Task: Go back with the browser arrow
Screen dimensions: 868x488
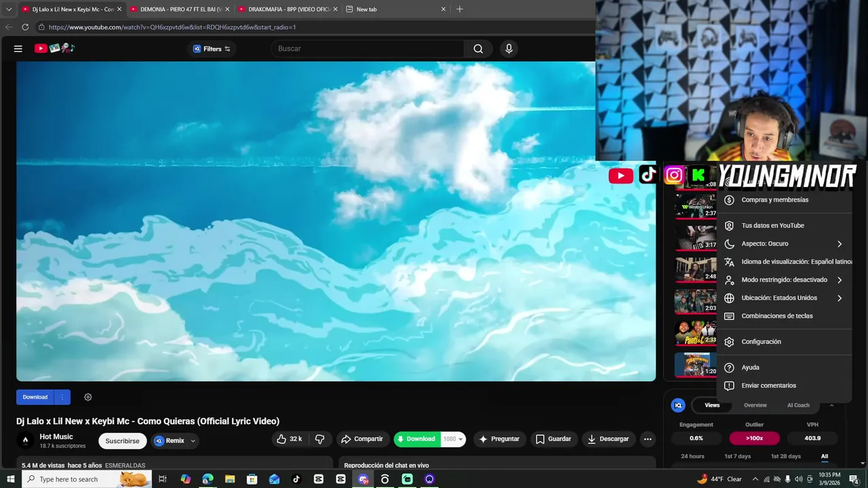Action: tap(9, 27)
